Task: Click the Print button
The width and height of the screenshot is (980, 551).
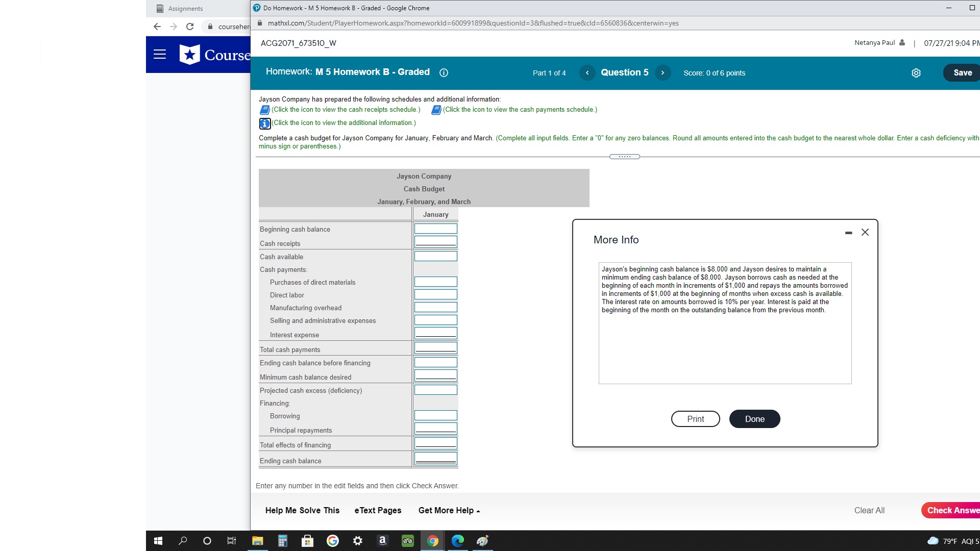Action: pyautogui.click(x=695, y=419)
